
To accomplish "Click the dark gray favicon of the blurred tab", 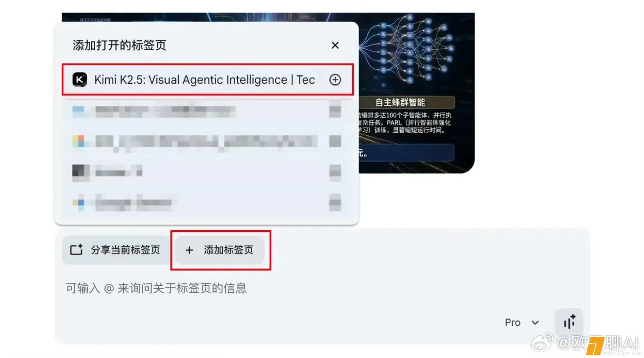I will (x=81, y=172).
